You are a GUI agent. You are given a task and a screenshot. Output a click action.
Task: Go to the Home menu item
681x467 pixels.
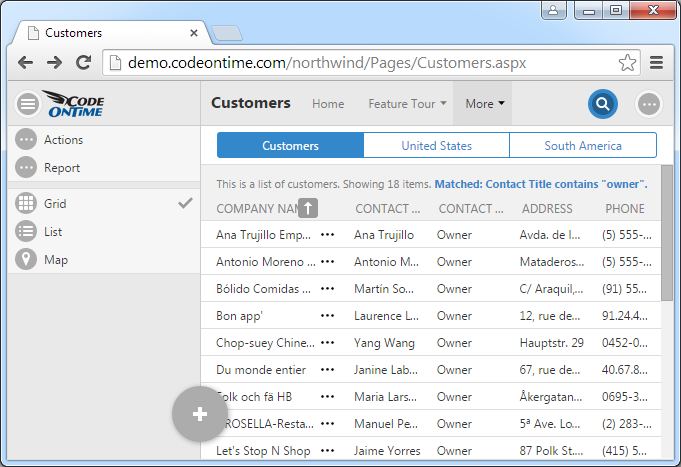[328, 104]
